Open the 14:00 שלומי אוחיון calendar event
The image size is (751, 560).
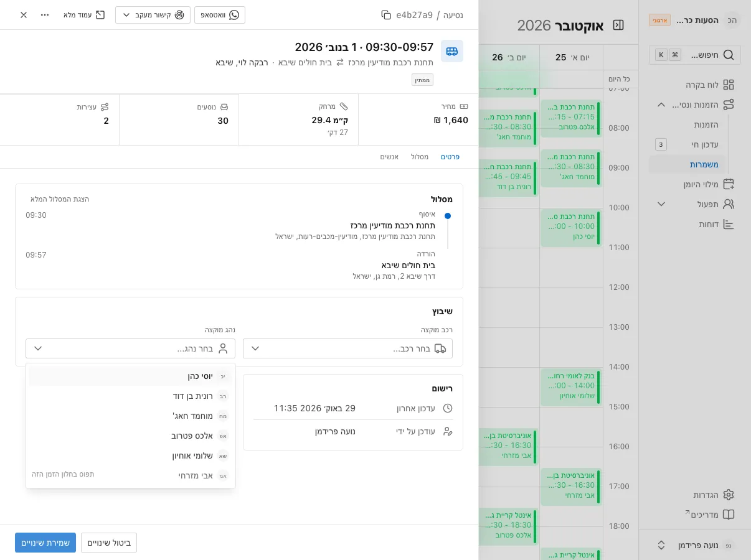click(570, 386)
